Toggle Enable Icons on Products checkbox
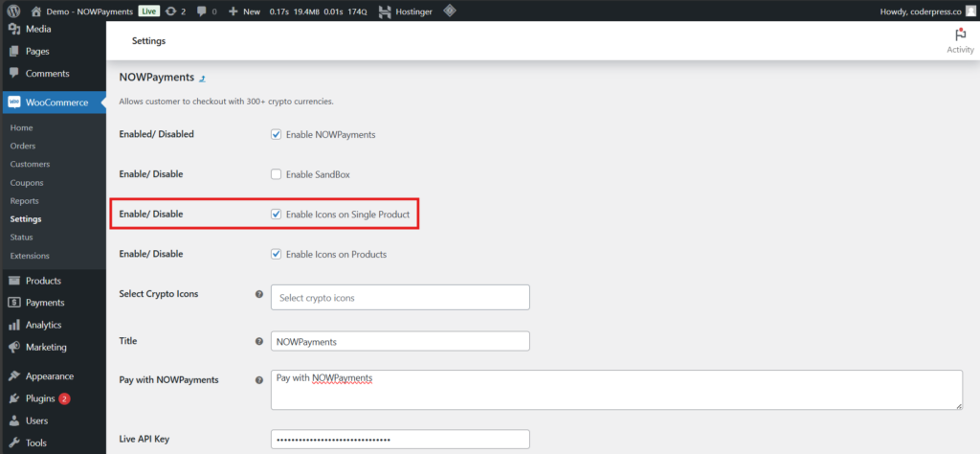This screenshot has width=980, height=454. point(277,255)
